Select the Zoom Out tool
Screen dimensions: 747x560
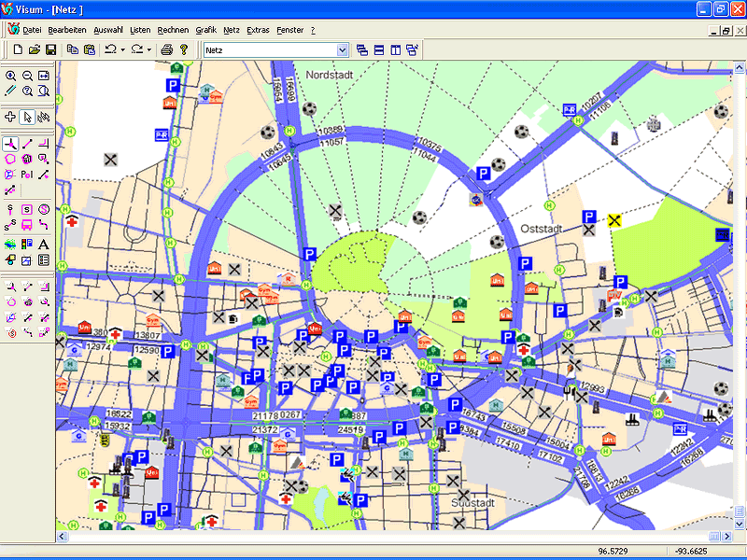(27, 76)
